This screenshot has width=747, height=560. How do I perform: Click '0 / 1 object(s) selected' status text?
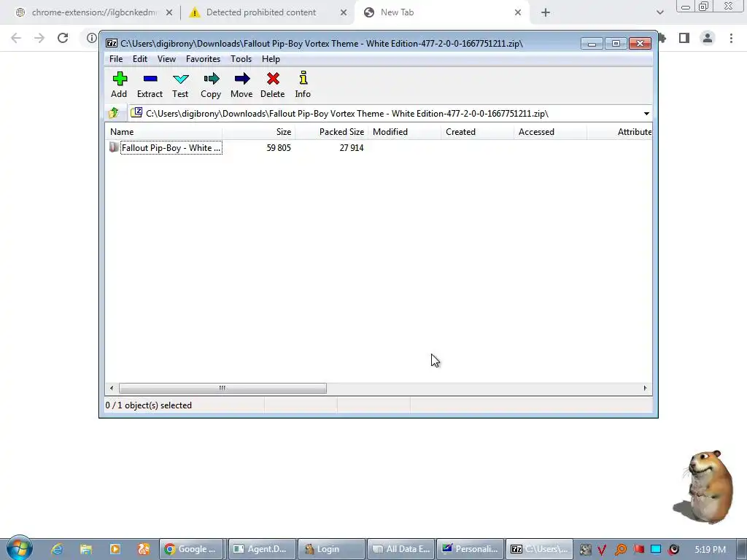coord(149,405)
